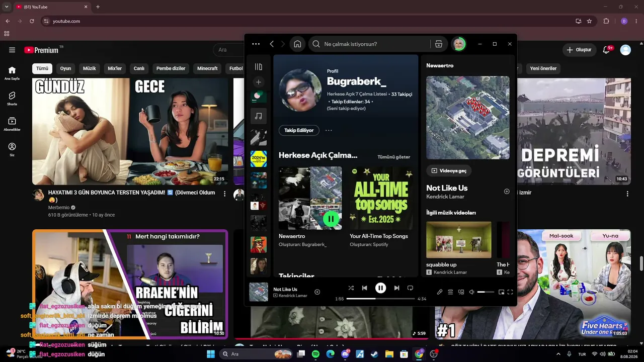The height and width of the screenshot is (362, 644).
Task: Click the YouTube Oluştur button
Action: [579, 50]
